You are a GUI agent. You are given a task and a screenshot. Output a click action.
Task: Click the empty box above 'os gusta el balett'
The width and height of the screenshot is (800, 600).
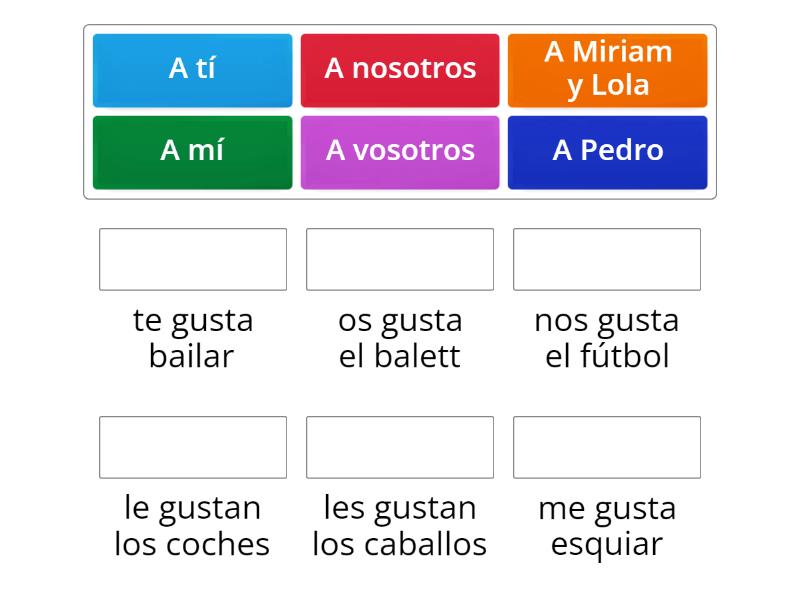tap(400, 259)
